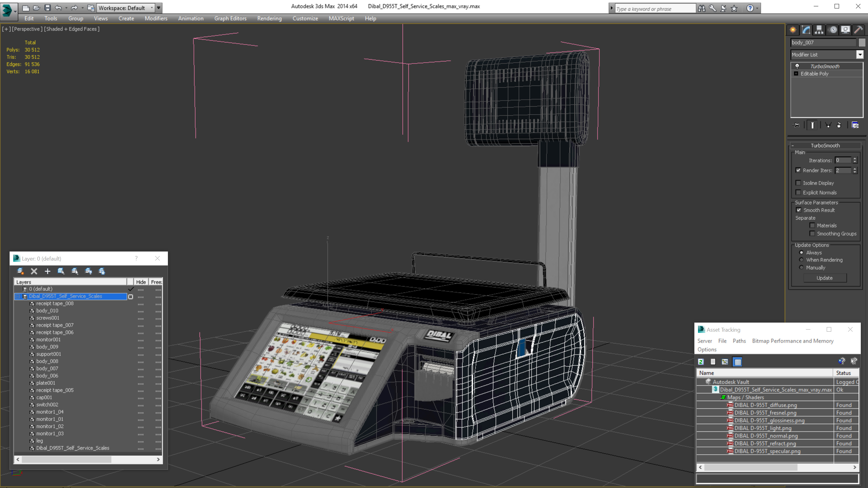The image size is (868, 488).
Task: Click Pin Stack icon under modifier stack
Action: (x=797, y=125)
